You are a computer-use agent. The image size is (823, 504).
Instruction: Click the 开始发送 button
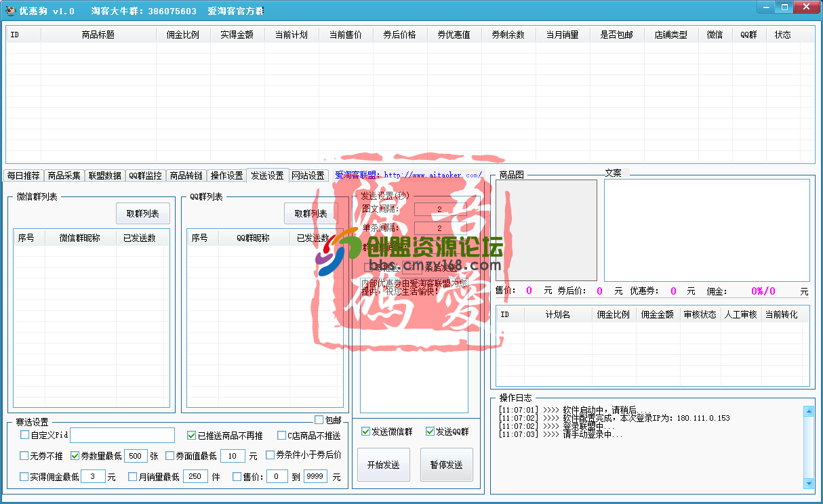click(384, 465)
